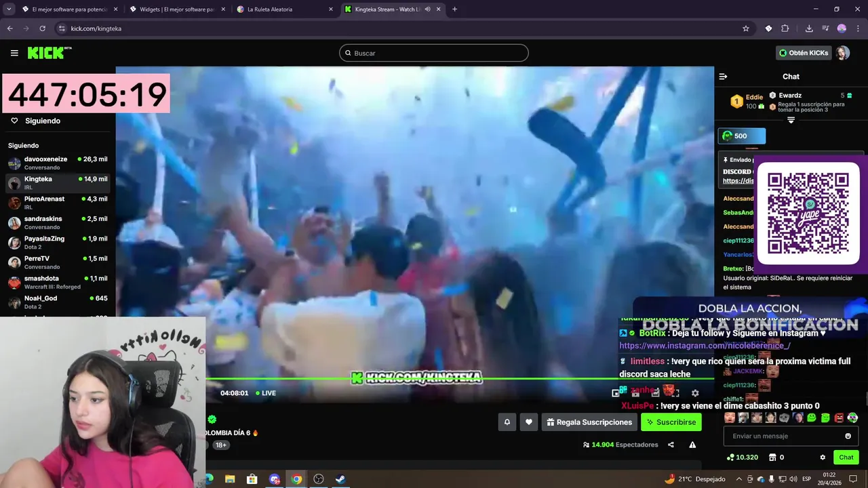The width and height of the screenshot is (868, 488).
Task: Open smashdota channel from sidebar
Action: point(58,282)
